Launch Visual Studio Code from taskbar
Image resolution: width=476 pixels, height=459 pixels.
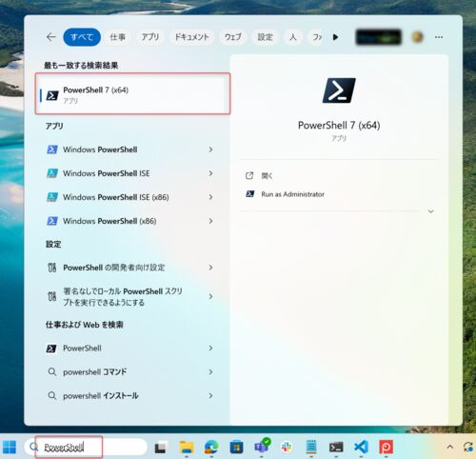pyautogui.click(x=361, y=448)
